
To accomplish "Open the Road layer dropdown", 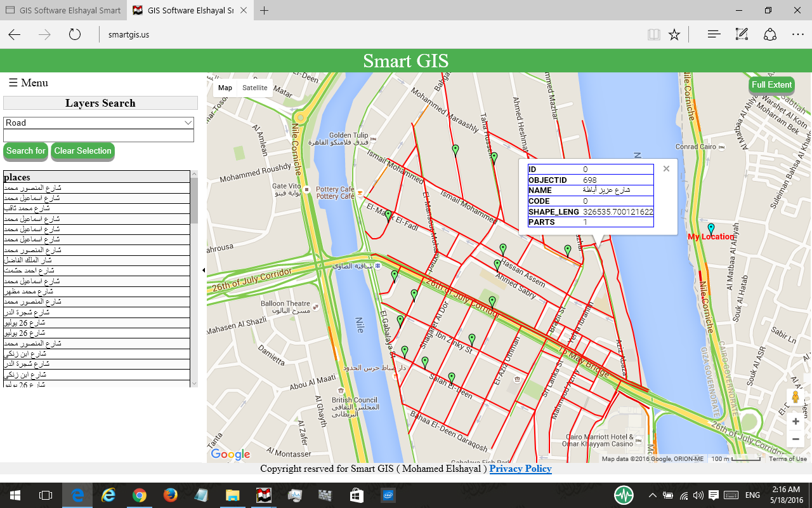I will 98,123.
